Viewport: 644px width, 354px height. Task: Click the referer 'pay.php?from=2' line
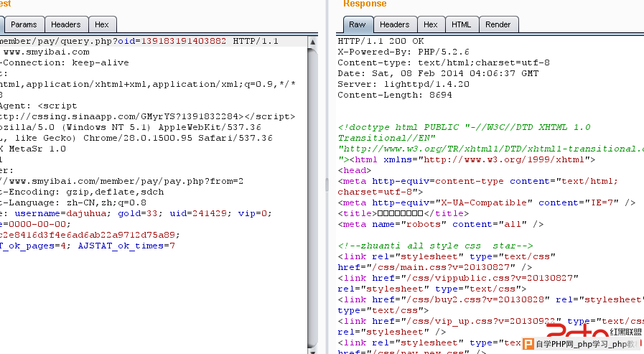point(121,181)
